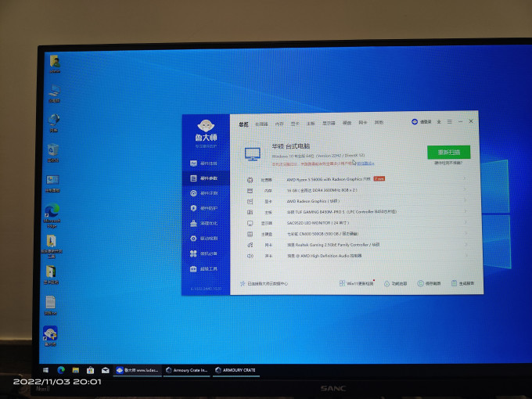
Task: Select the 此电脑 desktop icon
Action: (54, 94)
